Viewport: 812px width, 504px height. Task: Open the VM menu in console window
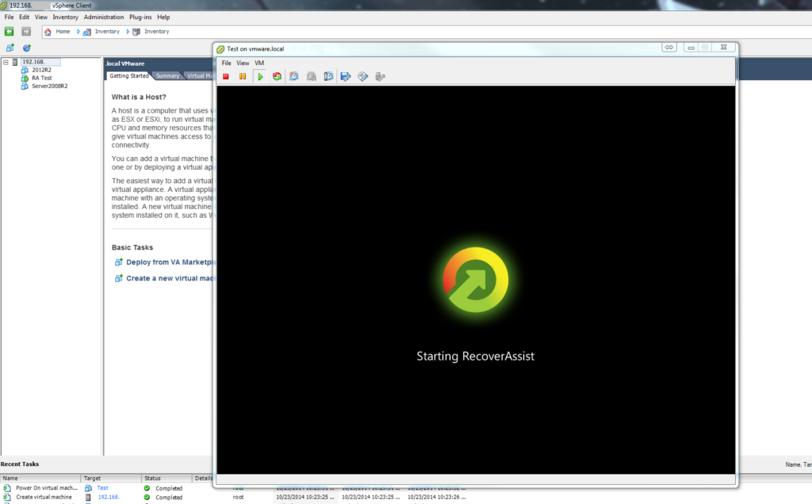click(259, 63)
